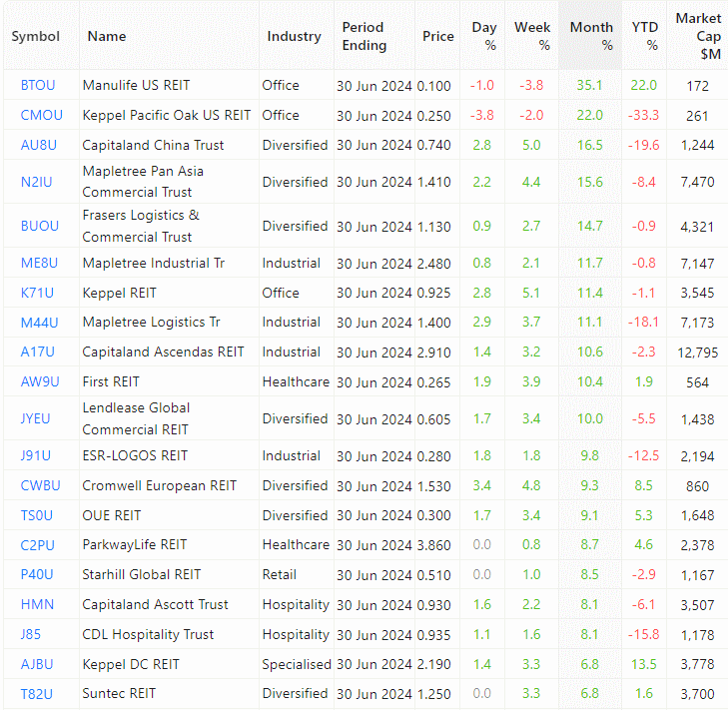This screenshot has height=710, width=728.
Task: Select the Cromwell European REIT cell
Action: (159, 485)
